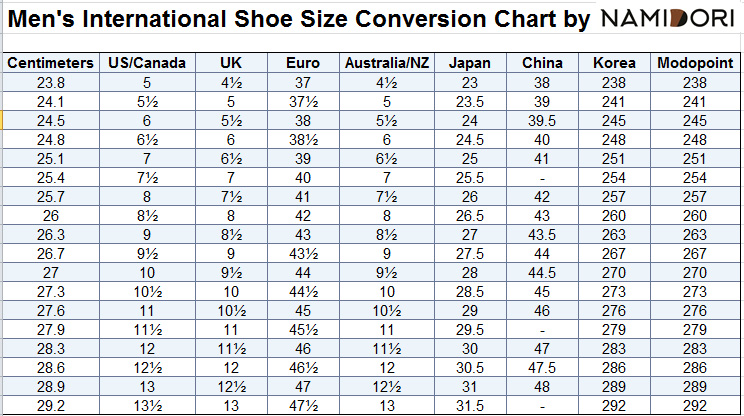Select the US/Canada column header

pyautogui.click(x=147, y=63)
